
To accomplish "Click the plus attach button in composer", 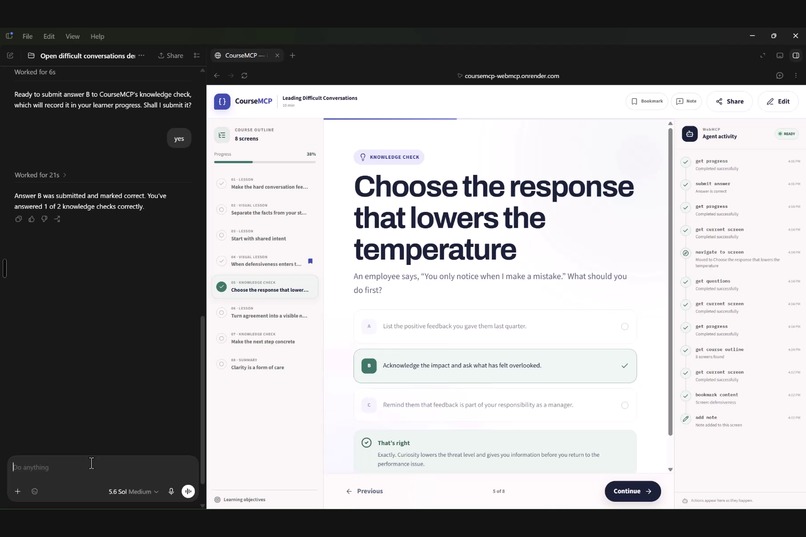I will pyautogui.click(x=17, y=491).
